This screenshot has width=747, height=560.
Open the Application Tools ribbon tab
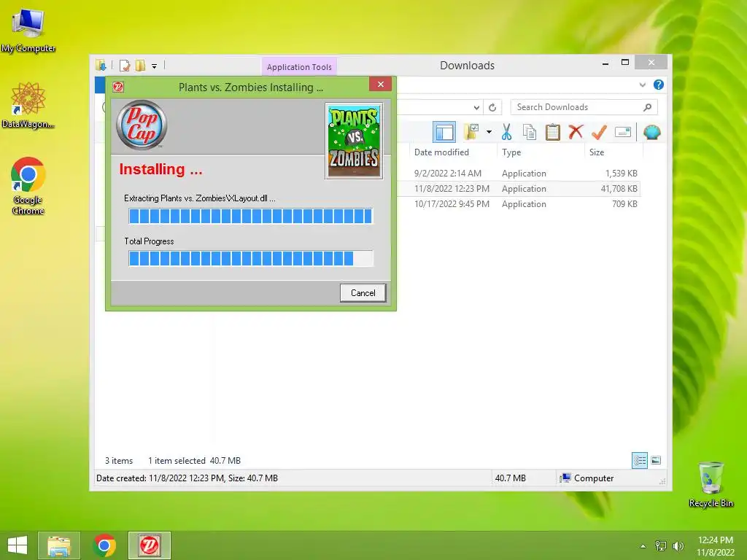tap(299, 67)
